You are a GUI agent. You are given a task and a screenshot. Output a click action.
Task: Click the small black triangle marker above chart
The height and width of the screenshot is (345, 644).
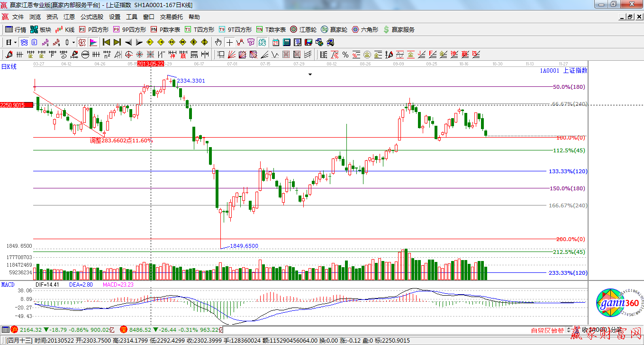click(310, 75)
